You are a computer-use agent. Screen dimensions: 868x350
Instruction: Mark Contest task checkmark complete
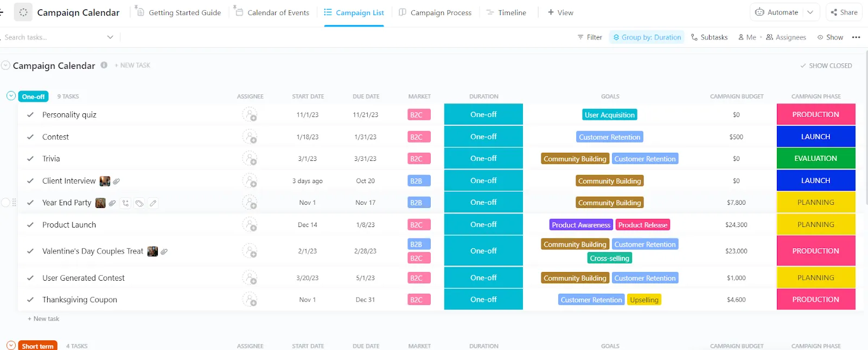click(x=30, y=137)
